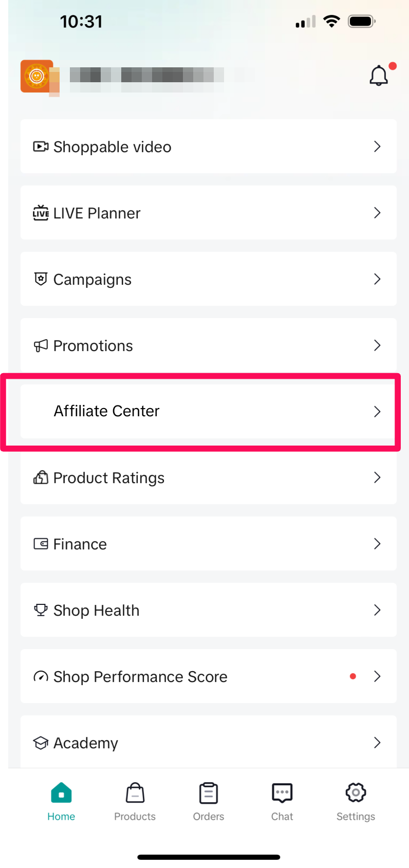
Task: Click the Academy graduation cap icon
Action: coord(41,743)
